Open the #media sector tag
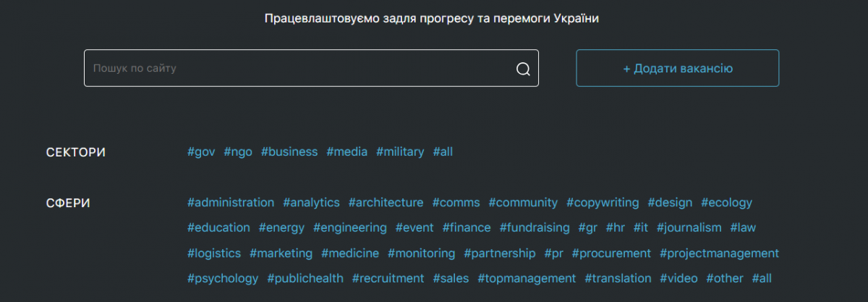 coord(346,152)
